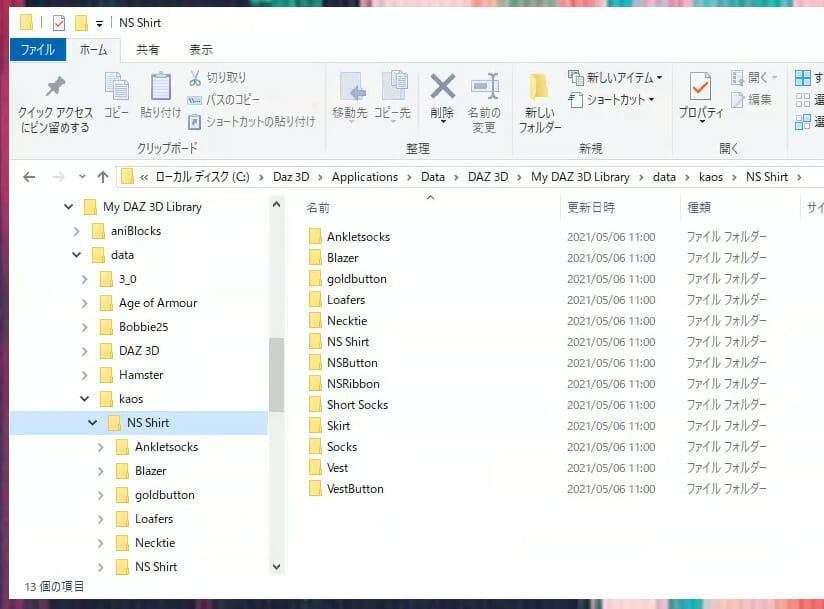Expand Age of Armour tree node
Viewport: 824px width, 609px height.
[x=85, y=303]
